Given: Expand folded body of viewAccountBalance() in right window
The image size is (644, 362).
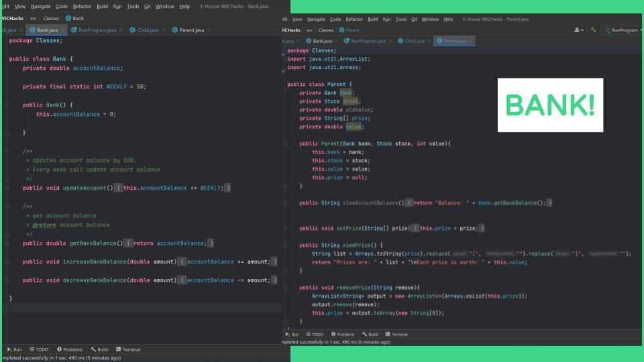Looking at the screenshot, I should tap(409, 202).
